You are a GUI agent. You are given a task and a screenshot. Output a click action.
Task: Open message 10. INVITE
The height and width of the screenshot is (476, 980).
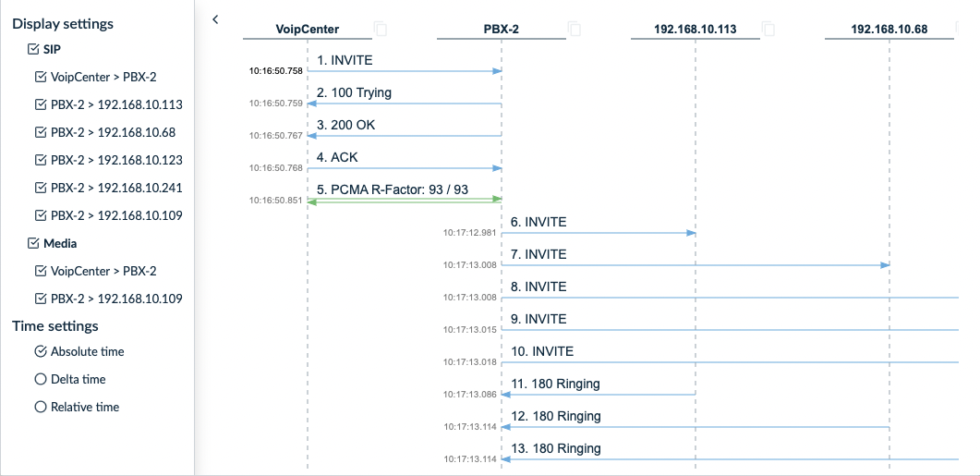point(542,351)
